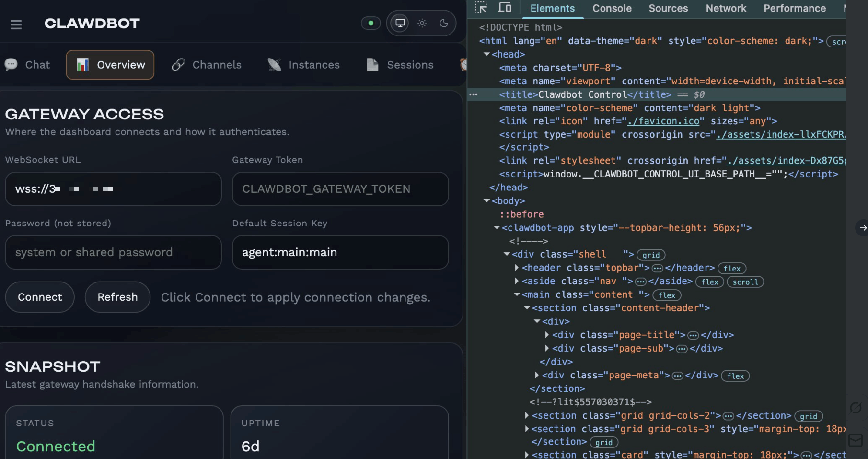Click the WebSocket URL field

pyautogui.click(x=113, y=189)
